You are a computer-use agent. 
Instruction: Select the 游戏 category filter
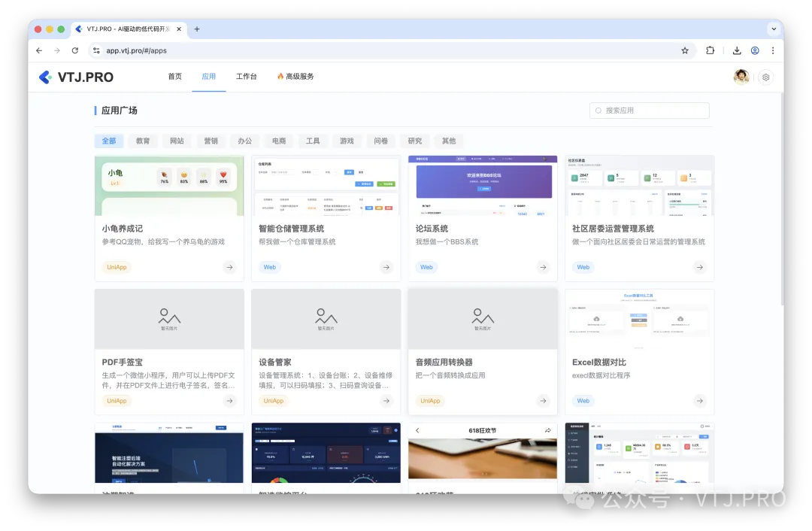click(347, 141)
